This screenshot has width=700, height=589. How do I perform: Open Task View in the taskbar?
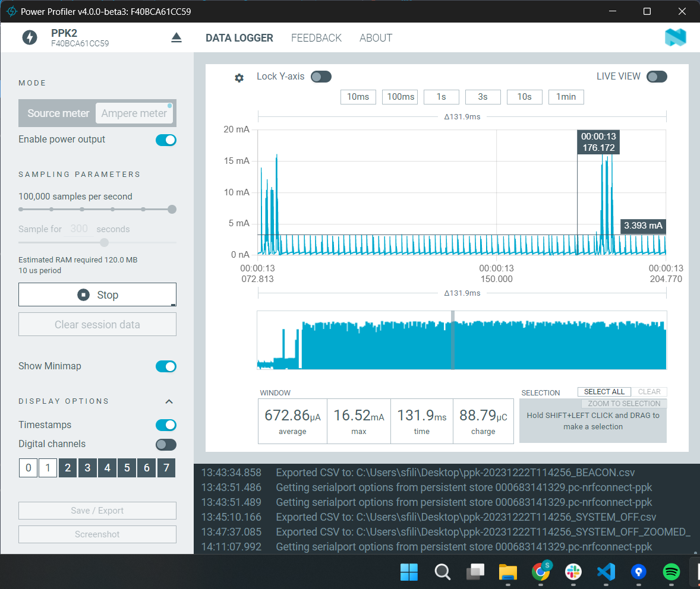point(475,572)
